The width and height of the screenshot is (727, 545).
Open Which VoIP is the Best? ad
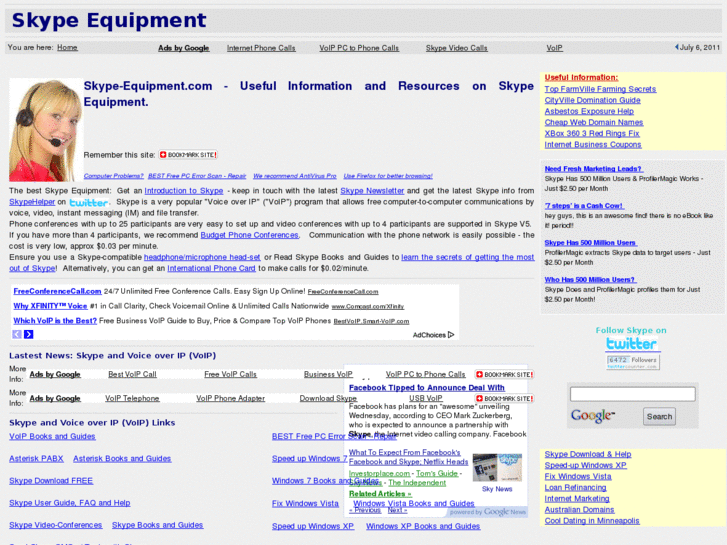55,321
